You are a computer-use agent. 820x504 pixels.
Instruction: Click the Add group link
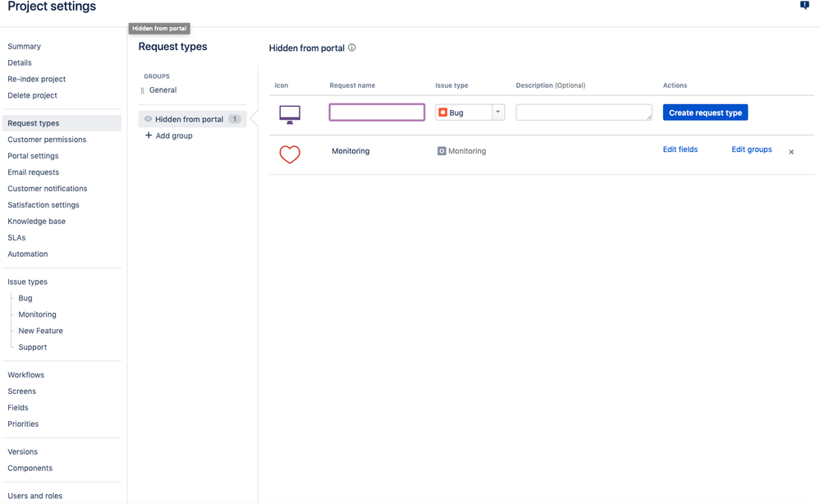pyautogui.click(x=174, y=136)
